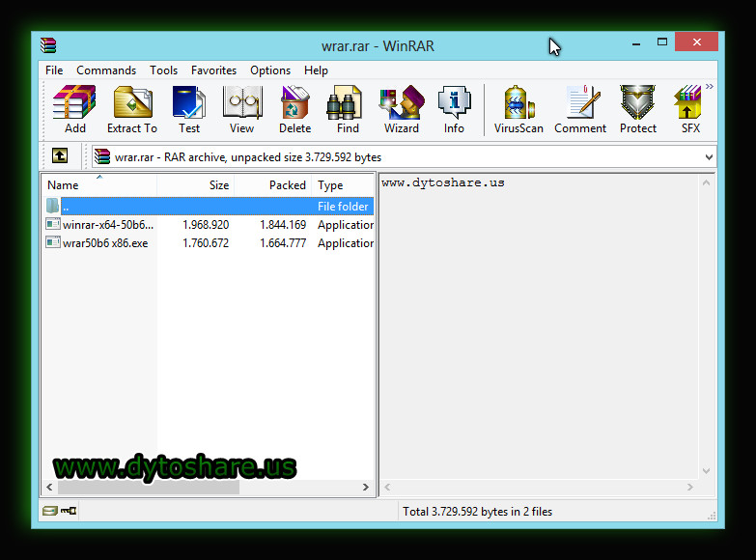756x560 pixels.
Task: Click size value 1.968.920
Action: point(206,225)
